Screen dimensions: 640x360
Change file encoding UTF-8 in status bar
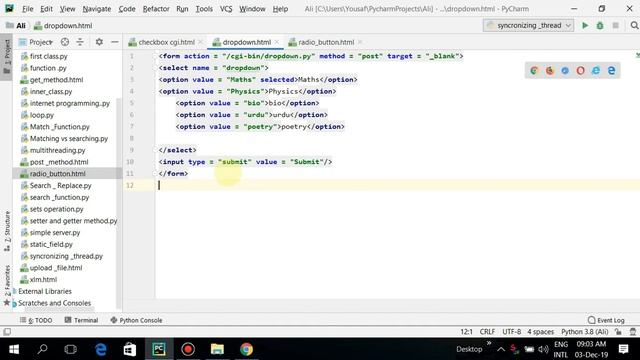tap(511, 332)
